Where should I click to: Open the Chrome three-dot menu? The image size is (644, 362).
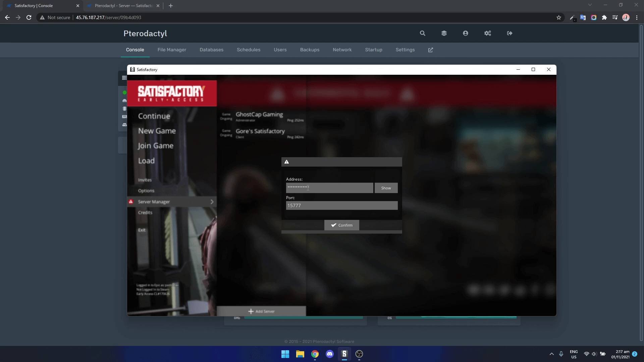click(637, 17)
